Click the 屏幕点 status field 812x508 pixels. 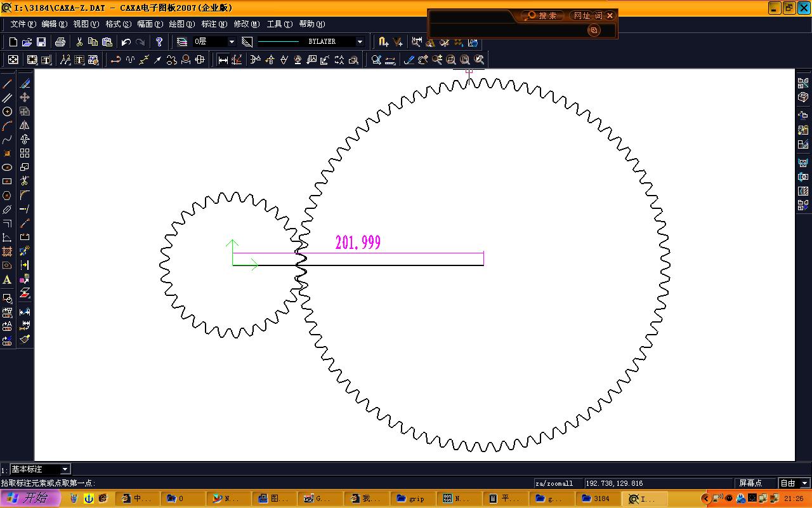tap(755, 483)
